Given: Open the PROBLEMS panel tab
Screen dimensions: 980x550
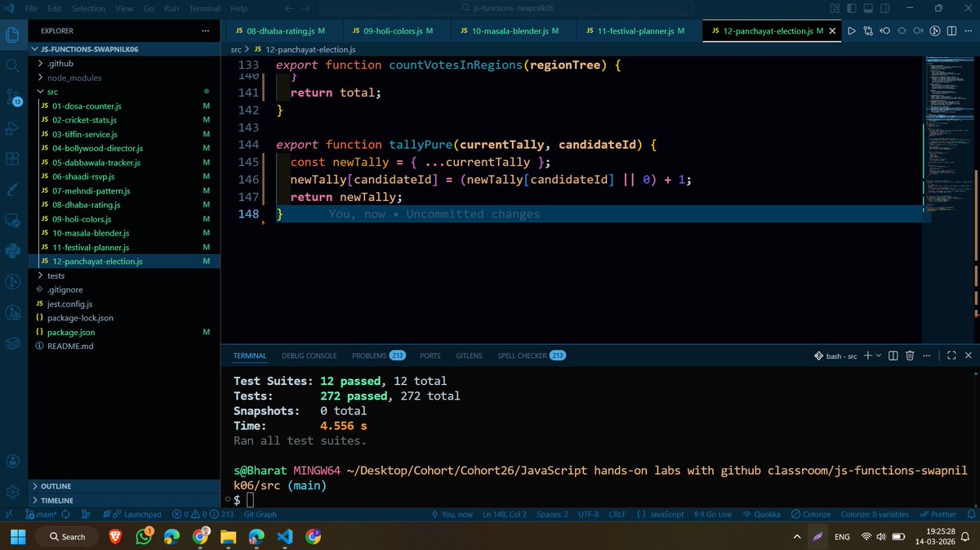Looking at the screenshot, I should click(x=378, y=355).
